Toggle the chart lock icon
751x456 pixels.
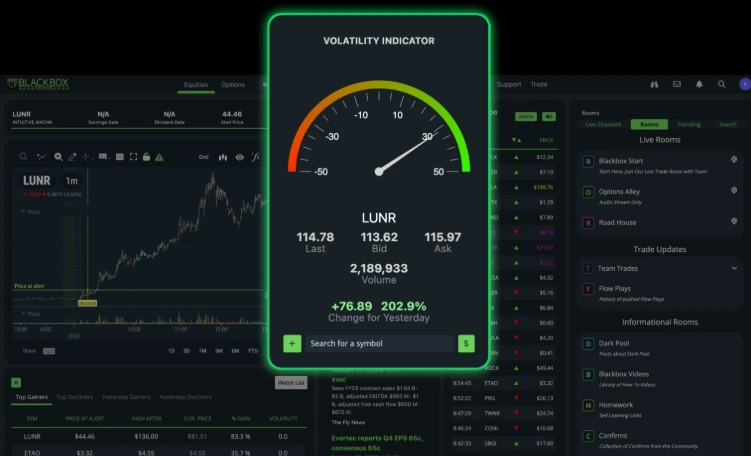(x=147, y=157)
